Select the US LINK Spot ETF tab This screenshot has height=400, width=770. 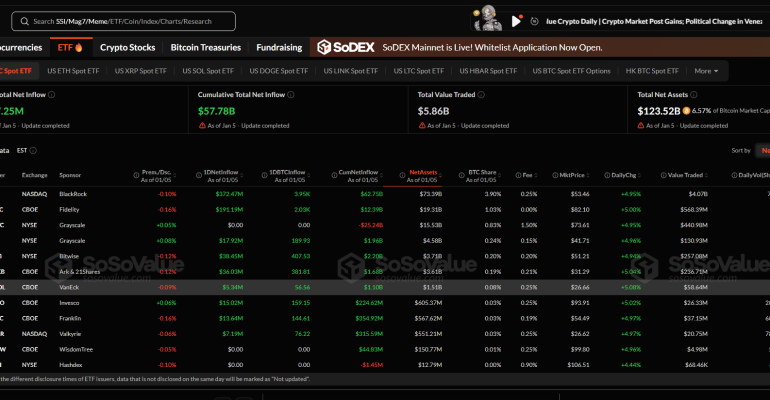(351, 71)
